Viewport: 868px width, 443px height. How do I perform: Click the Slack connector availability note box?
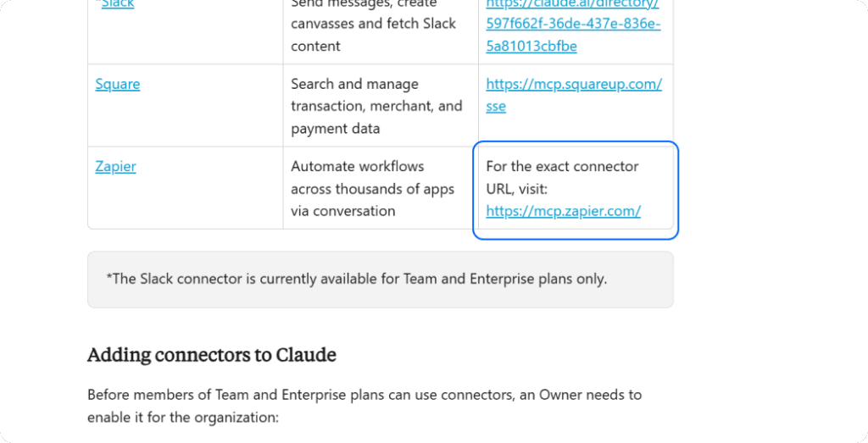(x=380, y=279)
